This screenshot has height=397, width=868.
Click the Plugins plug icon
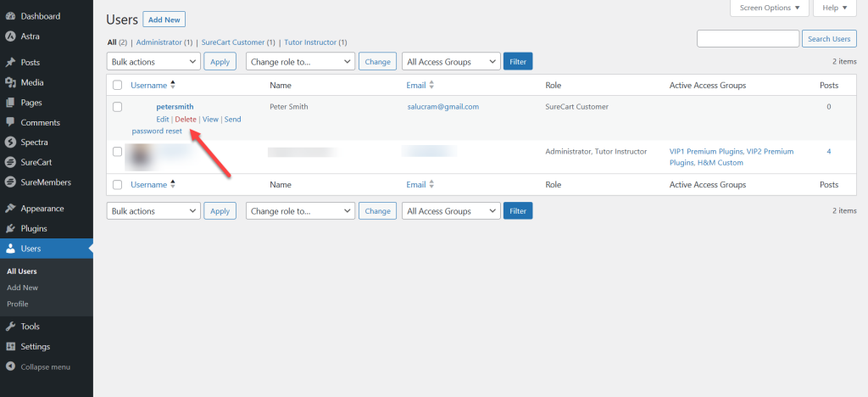pos(10,229)
